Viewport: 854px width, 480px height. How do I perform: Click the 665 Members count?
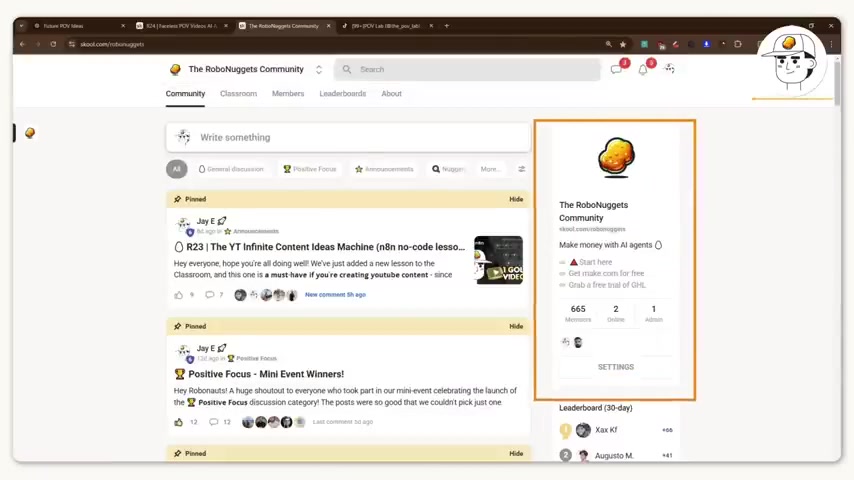[578, 313]
